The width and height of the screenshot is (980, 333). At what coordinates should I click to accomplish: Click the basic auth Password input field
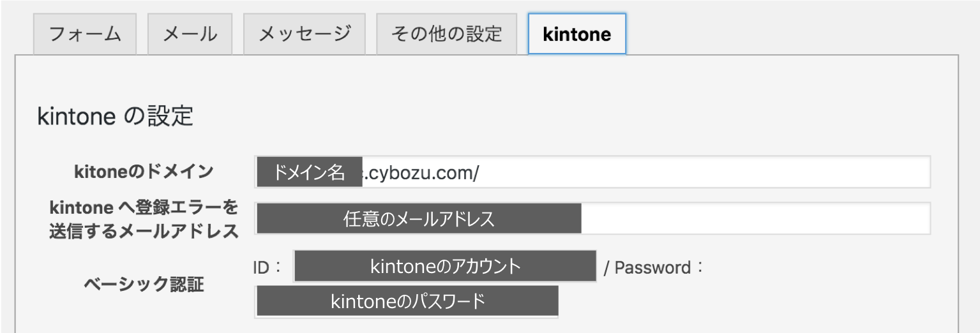click(x=407, y=301)
